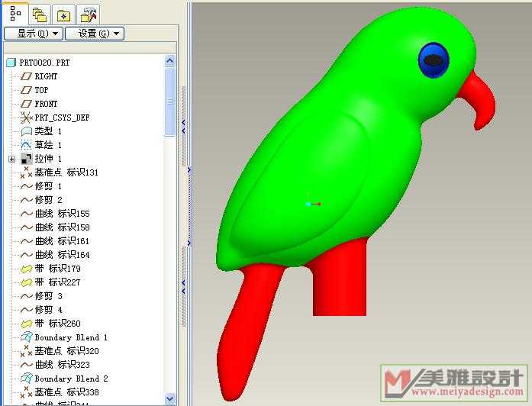Select the RIGHT datum plane icon

click(x=26, y=76)
